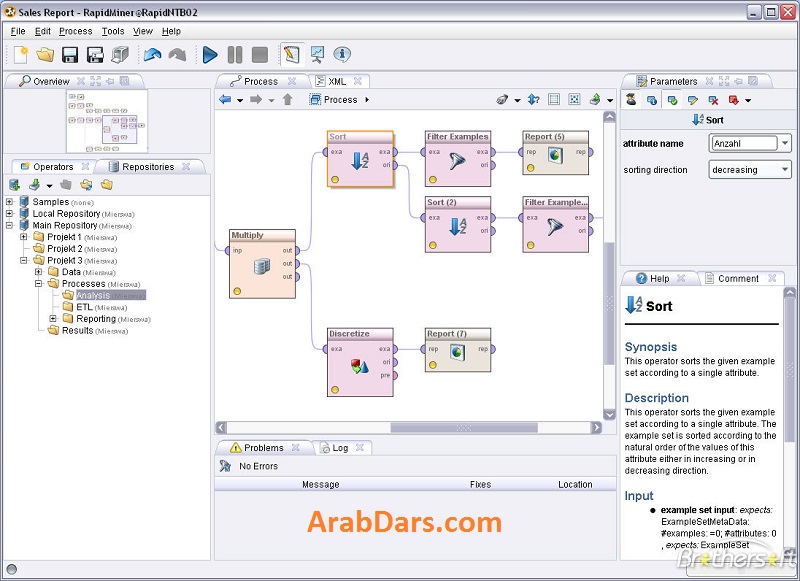Run the process with the Play button
This screenshot has height=581, width=800.
(x=210, y=55)
